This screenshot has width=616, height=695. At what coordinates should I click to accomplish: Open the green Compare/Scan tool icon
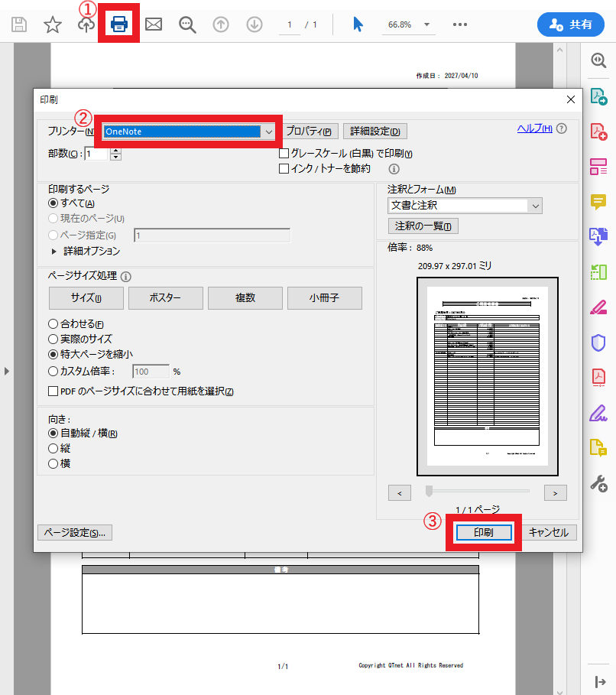598,271
